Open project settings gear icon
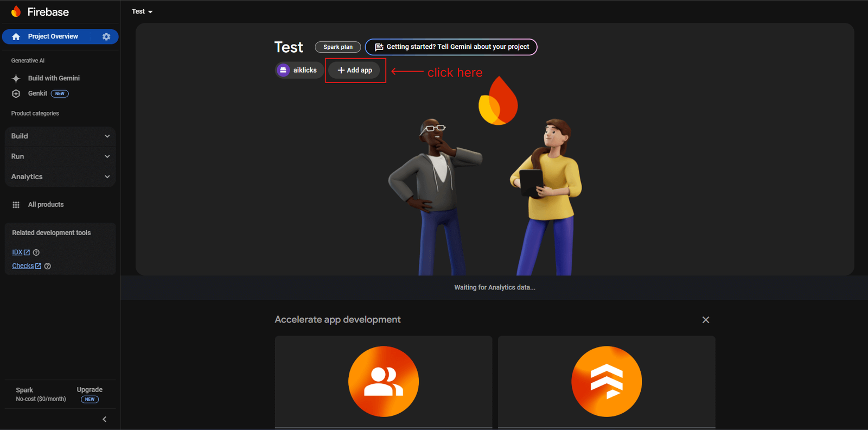The image size is (868, 430). click(106, 36)
